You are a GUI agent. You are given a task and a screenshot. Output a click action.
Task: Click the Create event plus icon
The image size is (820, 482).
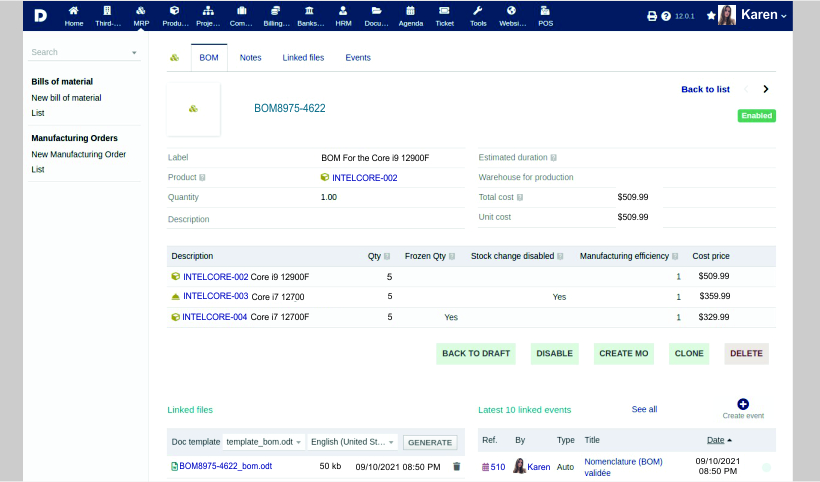(x=743, y=404)
